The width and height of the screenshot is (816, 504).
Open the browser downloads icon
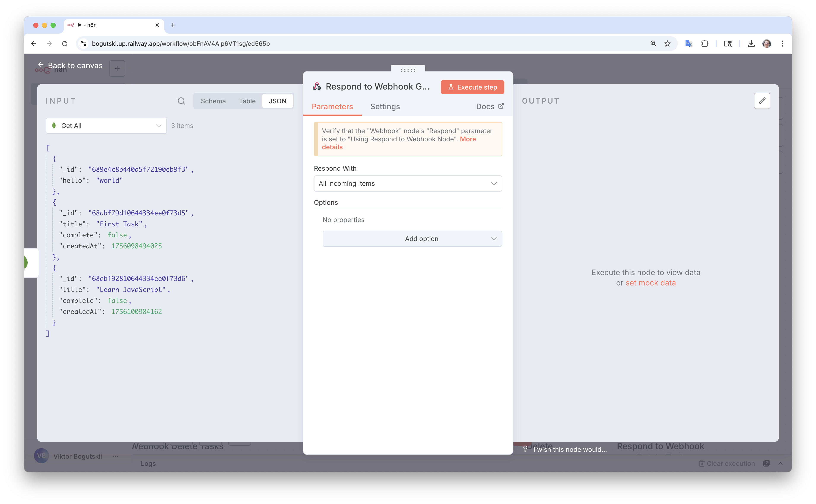[751, 44]
